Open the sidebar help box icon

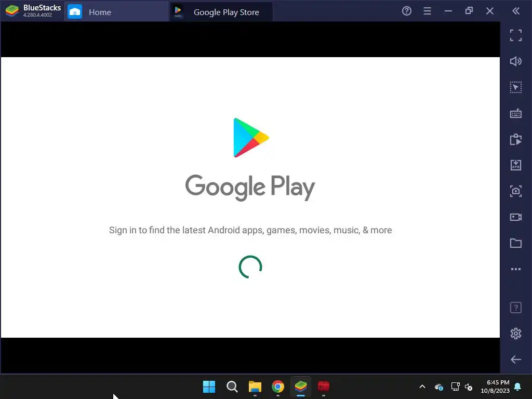516,308
